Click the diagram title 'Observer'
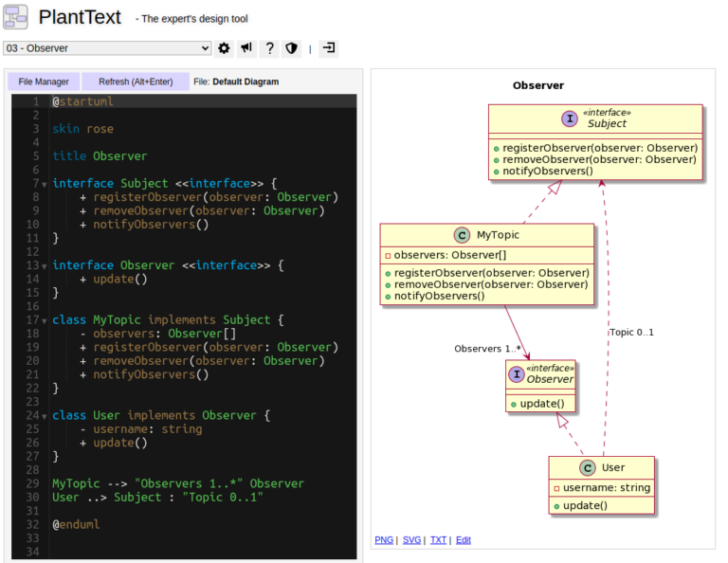This screenshot has width=728, height=563. [x=538, y=85]
